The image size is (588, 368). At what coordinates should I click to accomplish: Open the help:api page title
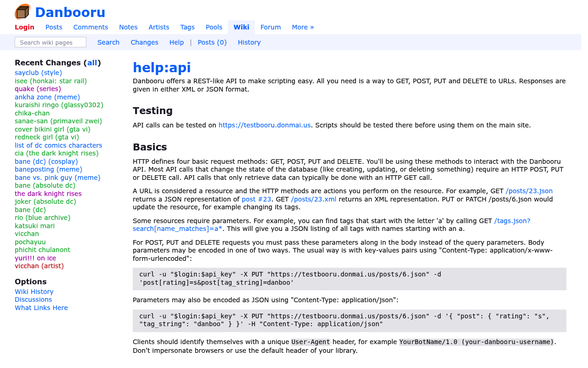pos(162,68)
